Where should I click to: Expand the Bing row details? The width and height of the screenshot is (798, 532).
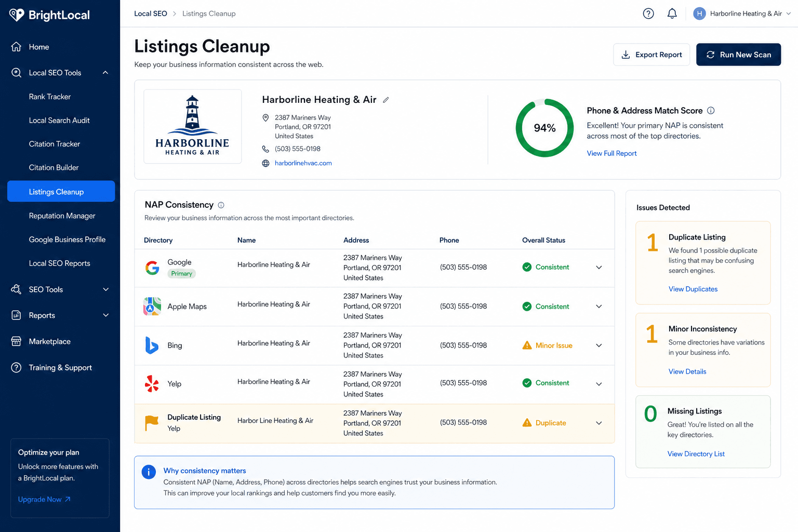click(599, 345)
